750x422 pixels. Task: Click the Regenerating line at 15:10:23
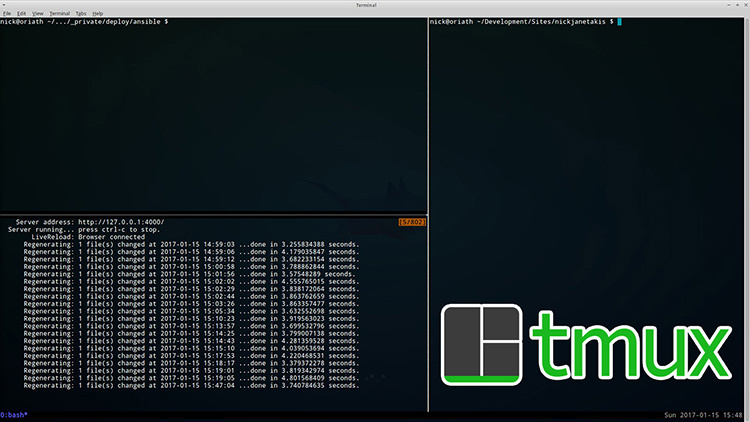[x=191, y=319]
